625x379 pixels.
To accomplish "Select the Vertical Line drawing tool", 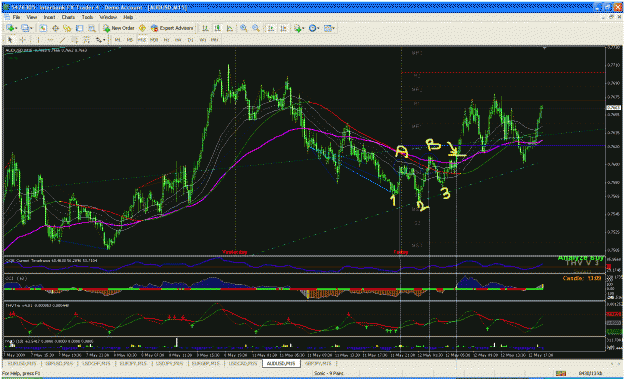I will (x=38, y=40).
